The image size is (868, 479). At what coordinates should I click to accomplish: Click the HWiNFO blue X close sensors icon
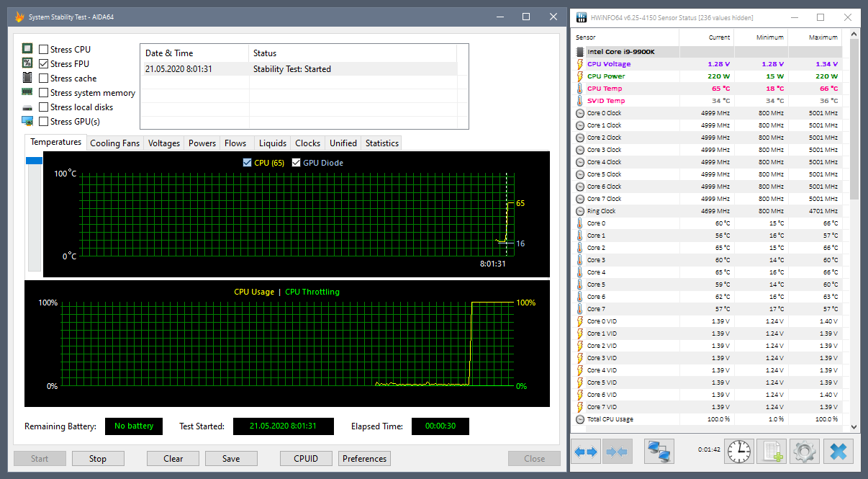click(838, 452)
